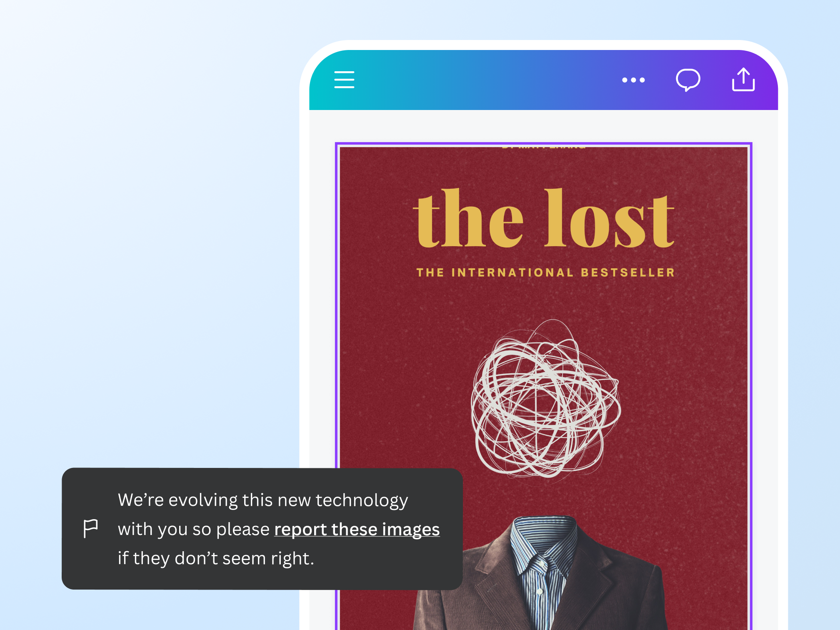Screen dimensions: 840x630
Task: Open the hamburger menu icon
Action: (x=344, y=80)
